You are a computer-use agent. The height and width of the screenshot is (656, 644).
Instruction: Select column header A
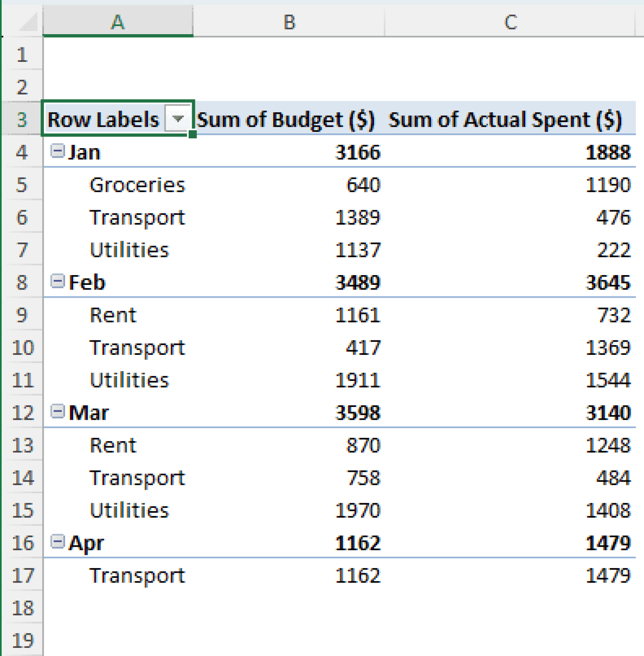(118, 22)
